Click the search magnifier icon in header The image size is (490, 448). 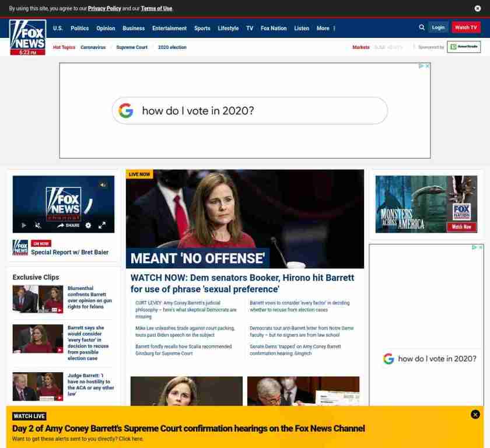tap(422, 27)
